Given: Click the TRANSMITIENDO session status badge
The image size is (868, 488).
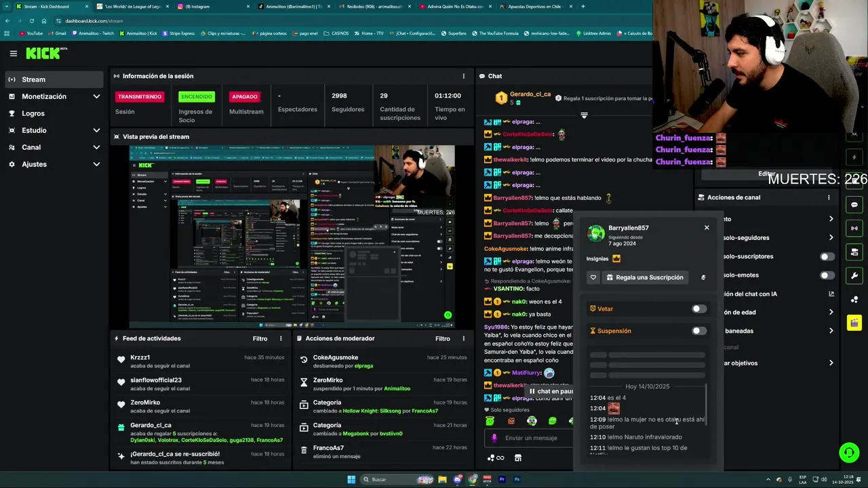Looking at the screenshot, I should (140, 97).
